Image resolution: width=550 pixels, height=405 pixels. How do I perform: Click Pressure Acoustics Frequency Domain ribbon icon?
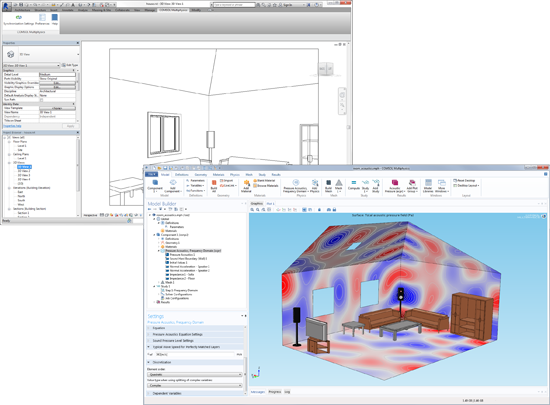click(x=296, y=182)
